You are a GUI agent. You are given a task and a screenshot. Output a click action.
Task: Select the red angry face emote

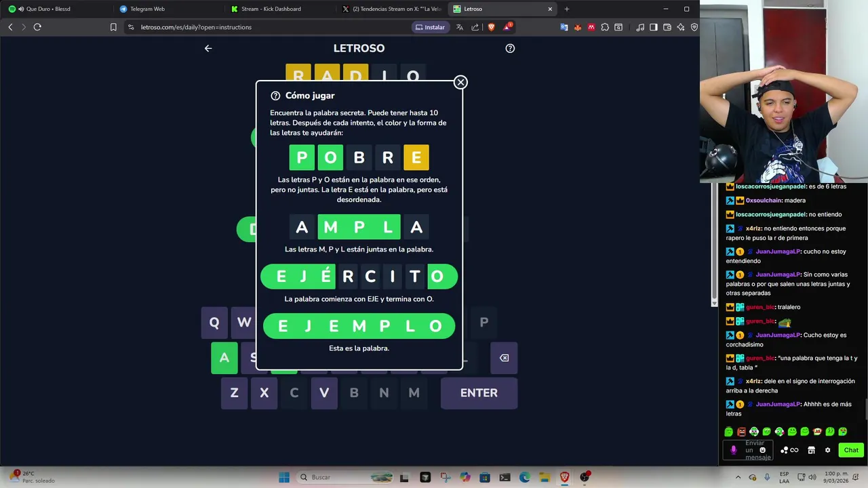coord(741,432)
